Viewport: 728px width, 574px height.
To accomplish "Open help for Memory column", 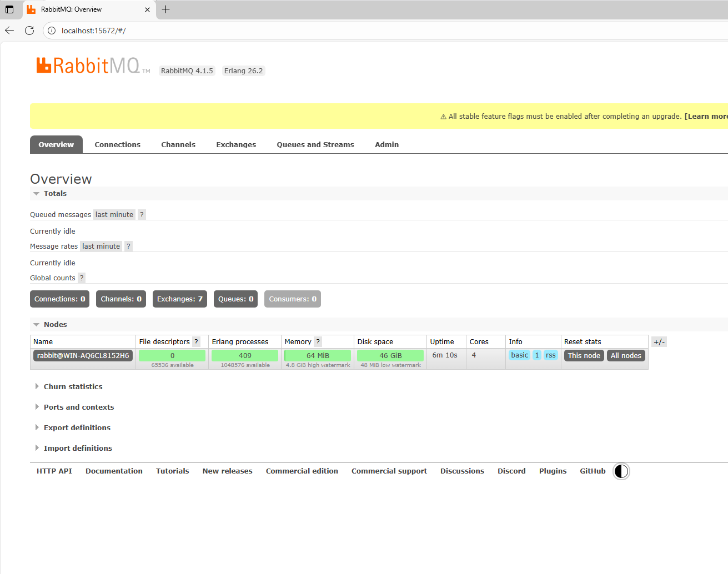I will pos(318,342).
